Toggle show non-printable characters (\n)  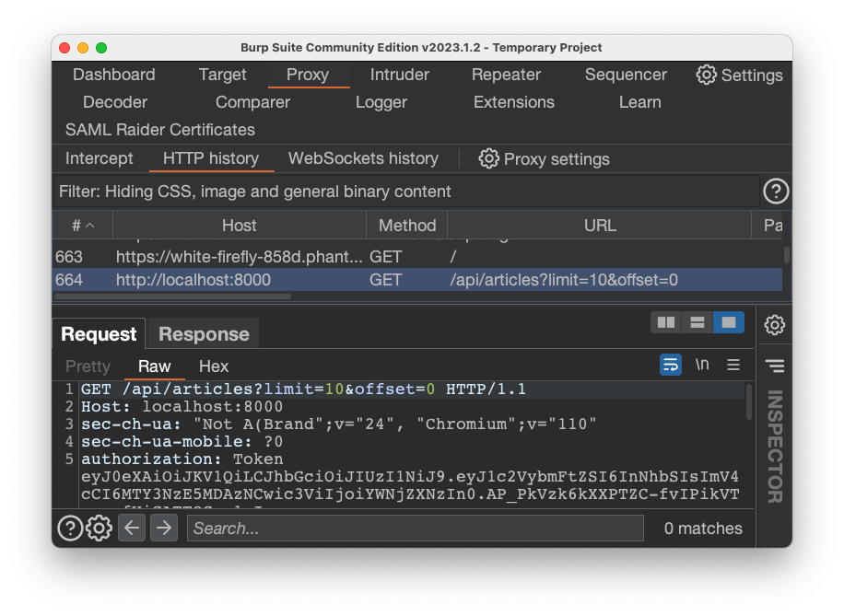click(702, 365)
